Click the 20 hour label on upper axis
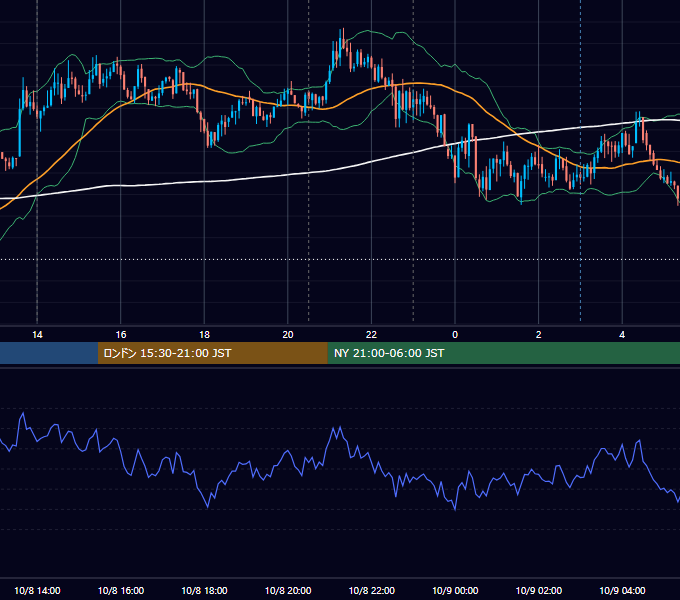The height and width of the screenshot is (600, 680). (x=288, y=335)
